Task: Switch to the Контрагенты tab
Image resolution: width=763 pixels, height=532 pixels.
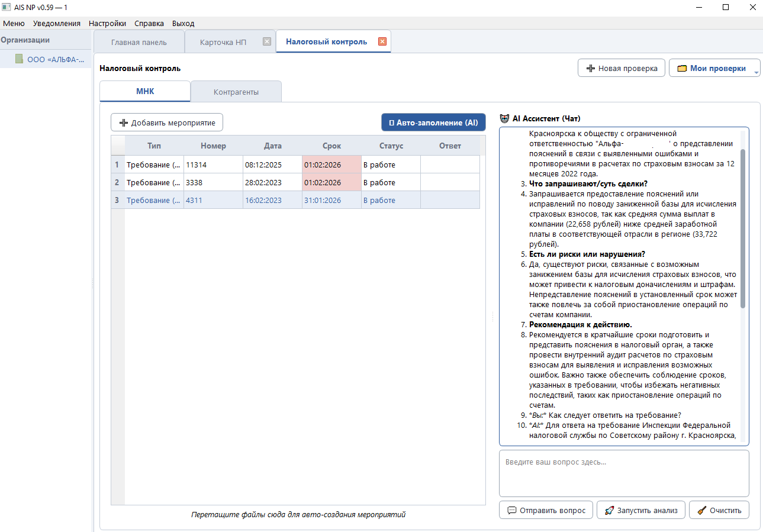Action: [236, 92]
